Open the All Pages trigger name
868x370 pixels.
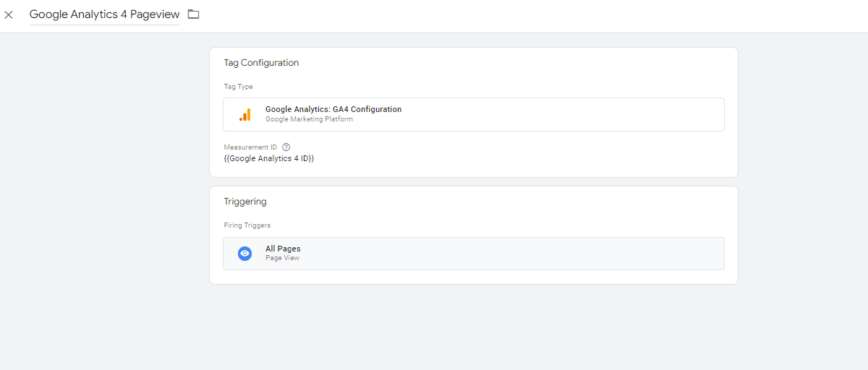click(x=283, y=249)
